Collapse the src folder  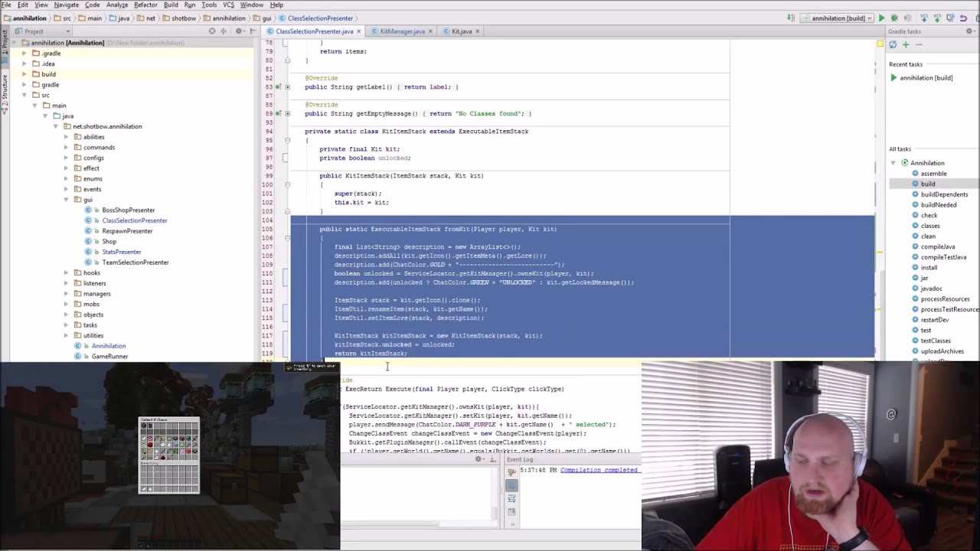click(24, 95)
